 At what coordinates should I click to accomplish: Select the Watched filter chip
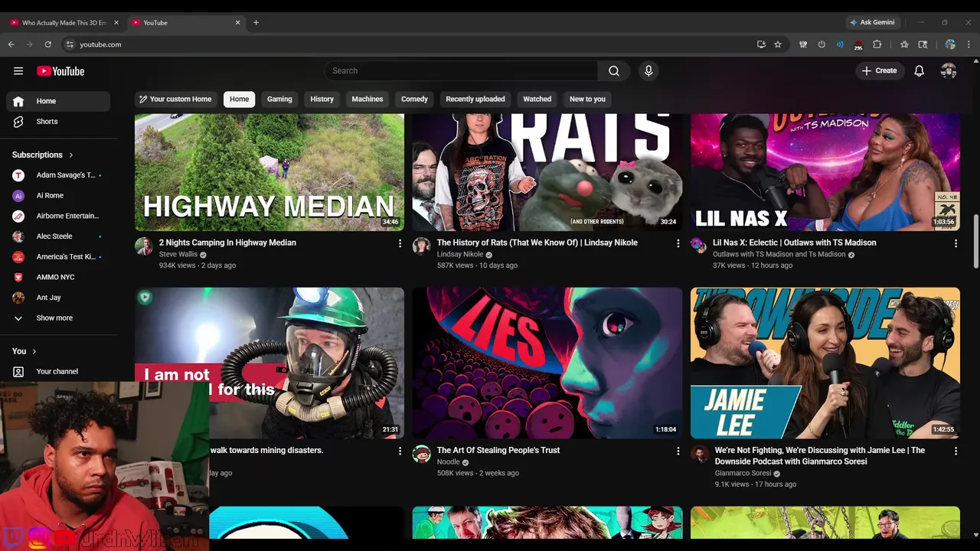[537, 99]
